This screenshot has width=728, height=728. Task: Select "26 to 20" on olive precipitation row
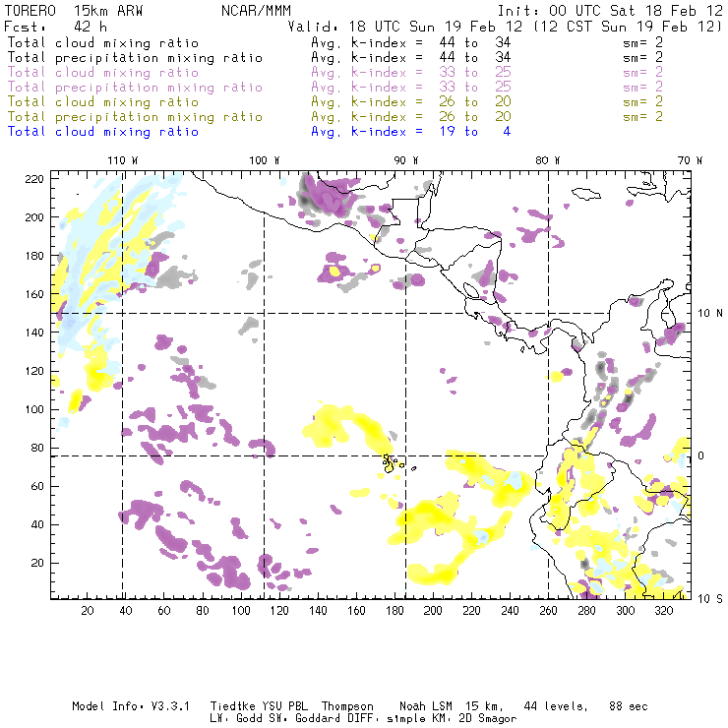click(475, 117)
